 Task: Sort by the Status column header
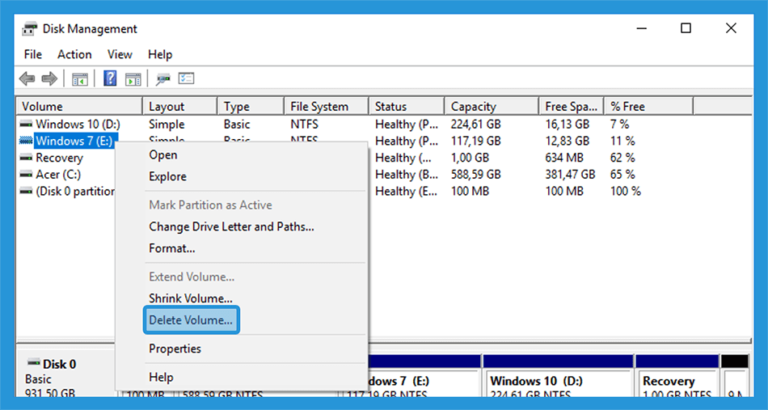click(407, 106)
